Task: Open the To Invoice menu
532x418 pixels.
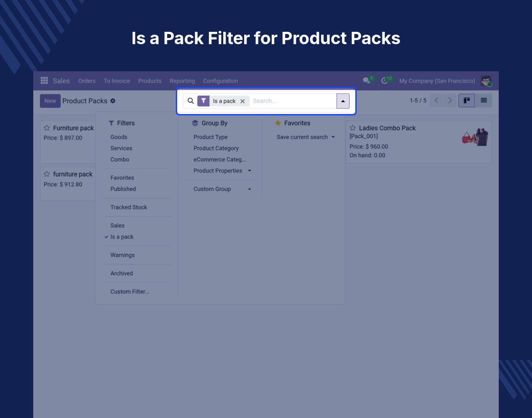Action: point(117,81)
